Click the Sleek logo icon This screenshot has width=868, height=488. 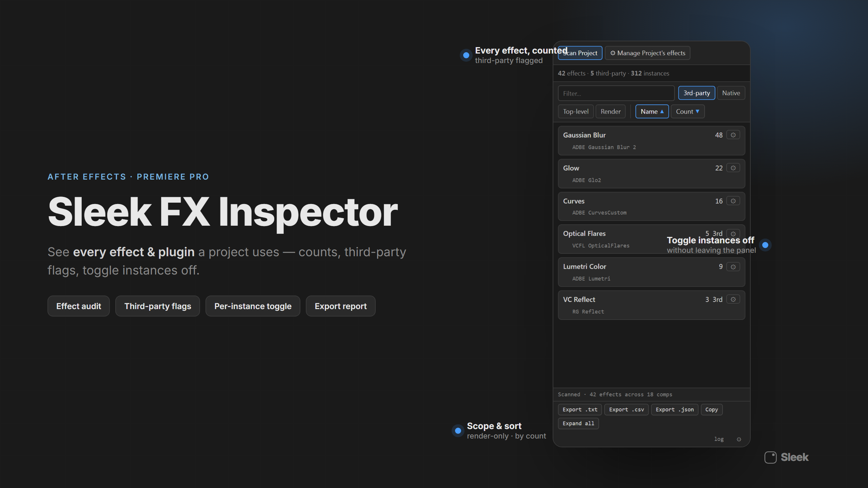click(770, 457)
